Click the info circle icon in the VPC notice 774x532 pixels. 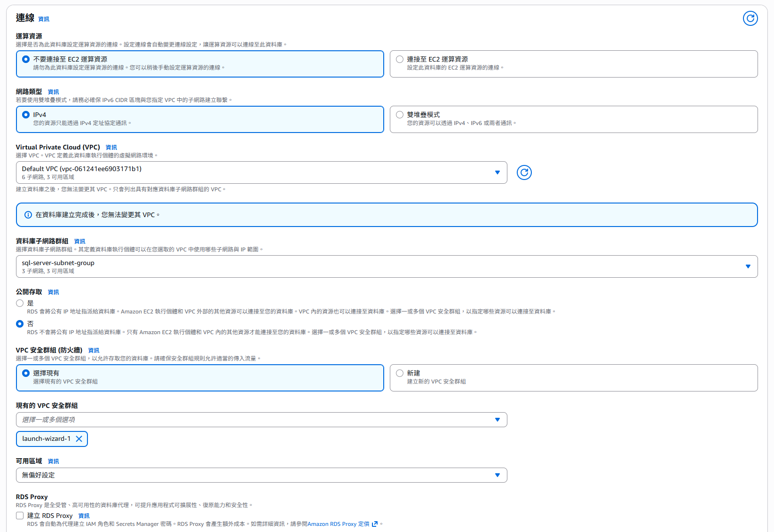28,215
